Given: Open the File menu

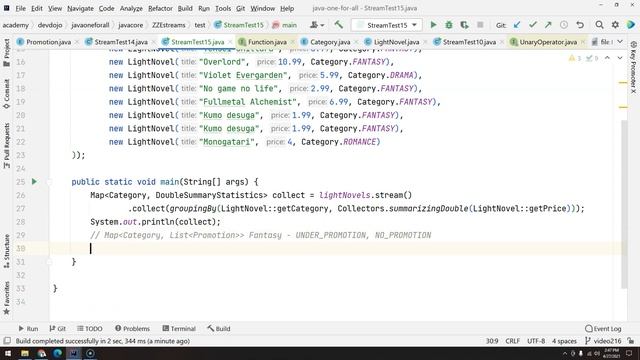Looking at the screenshot, I should [x=20, y=8].
